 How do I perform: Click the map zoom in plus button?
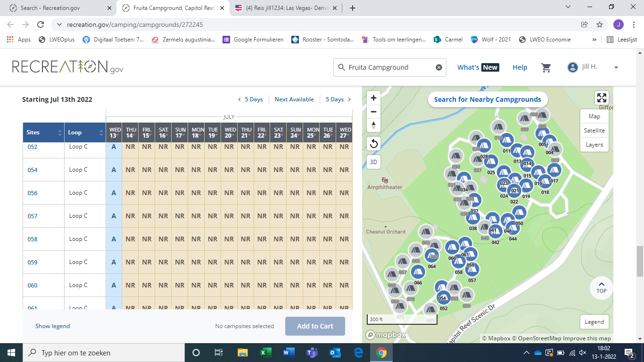[373, 98]
